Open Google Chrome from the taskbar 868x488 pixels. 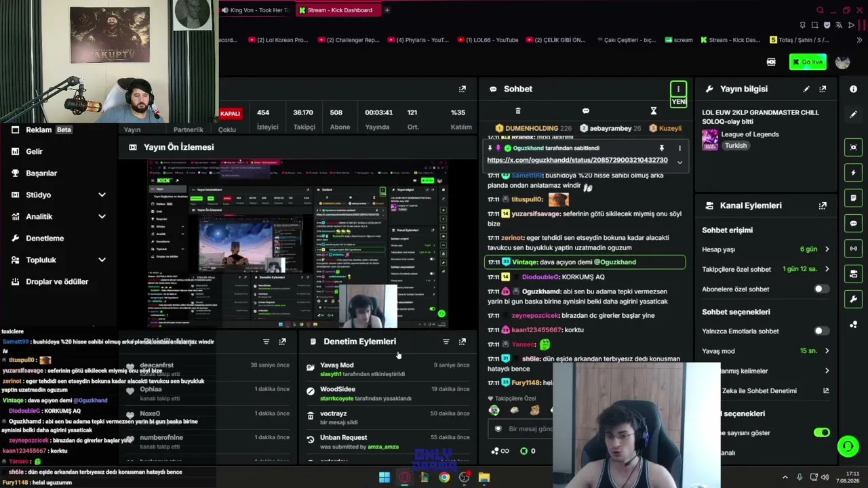click(444, 477)
